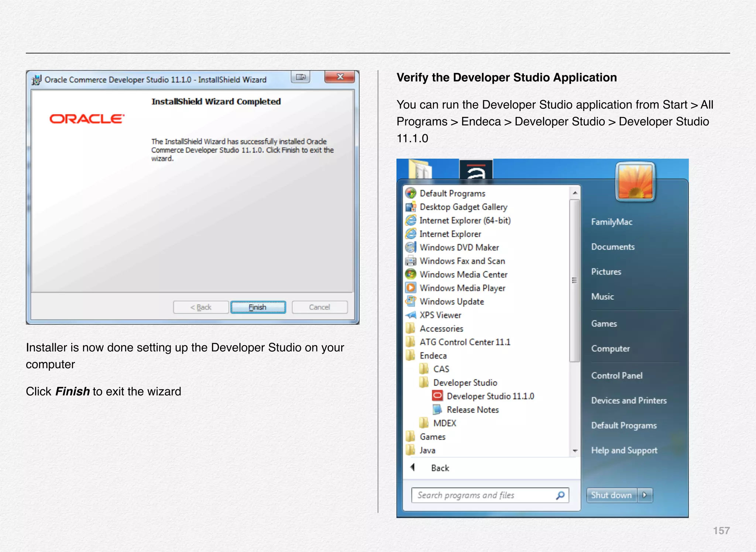The width and height of the screenshot is (756, 552).
Task: Select the XPS Viewer label
Action: click(x=440, y=315)
